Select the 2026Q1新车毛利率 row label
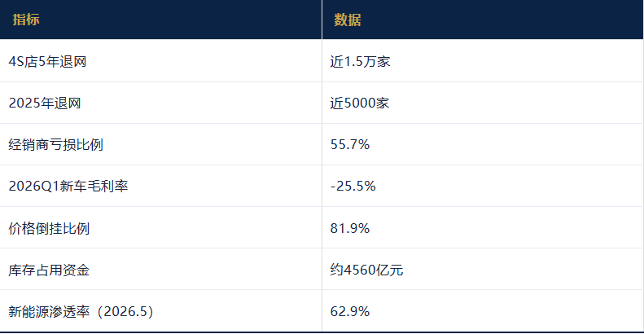644x334 pixels. click(68, 186)
